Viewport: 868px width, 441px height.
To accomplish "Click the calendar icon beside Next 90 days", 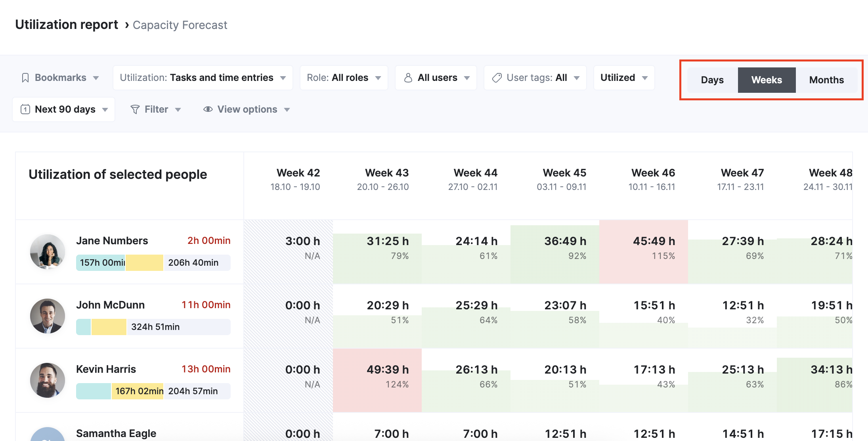I will (x=25, y=109).
